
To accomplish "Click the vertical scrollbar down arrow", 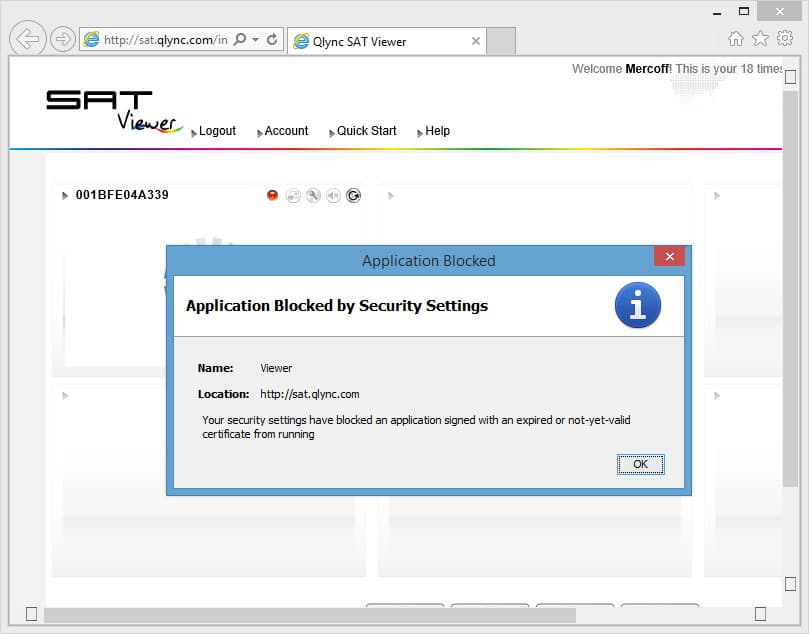I will pyautogui.click(x=790, y=584).
